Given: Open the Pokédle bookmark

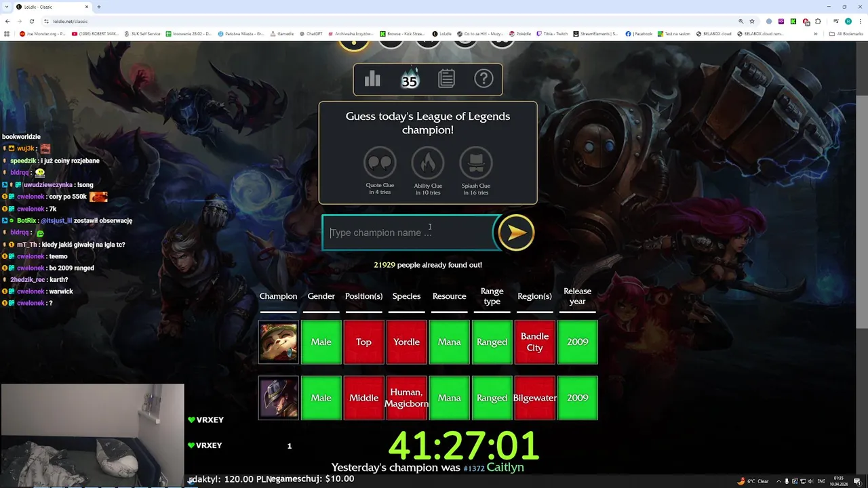Looking at the screenshot, I should 519,33.
